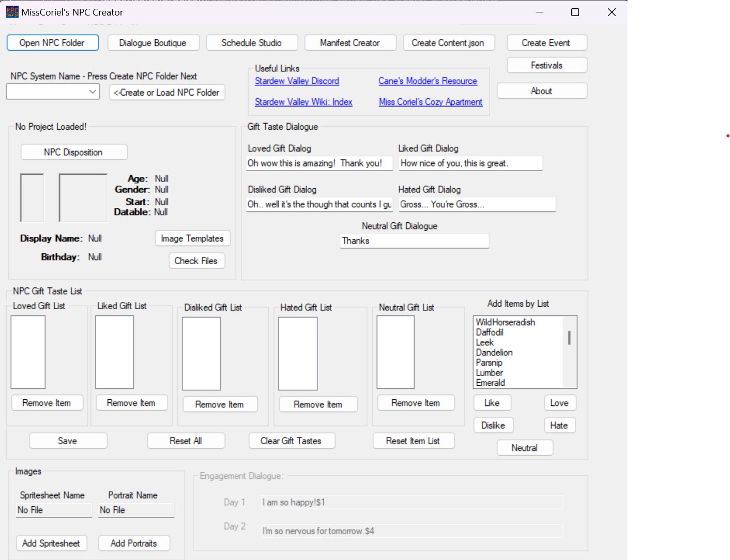The image size is (730, 560).
Task: Maximize the NPC Creator window
Action: (575, 12)
